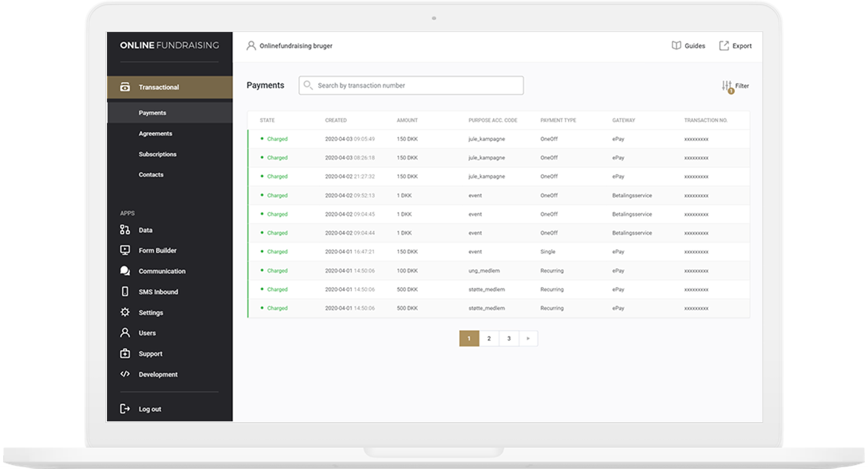Screen dimensions: 868x469
Task: Open Settings using the gear icon
Action: [125, 312]
